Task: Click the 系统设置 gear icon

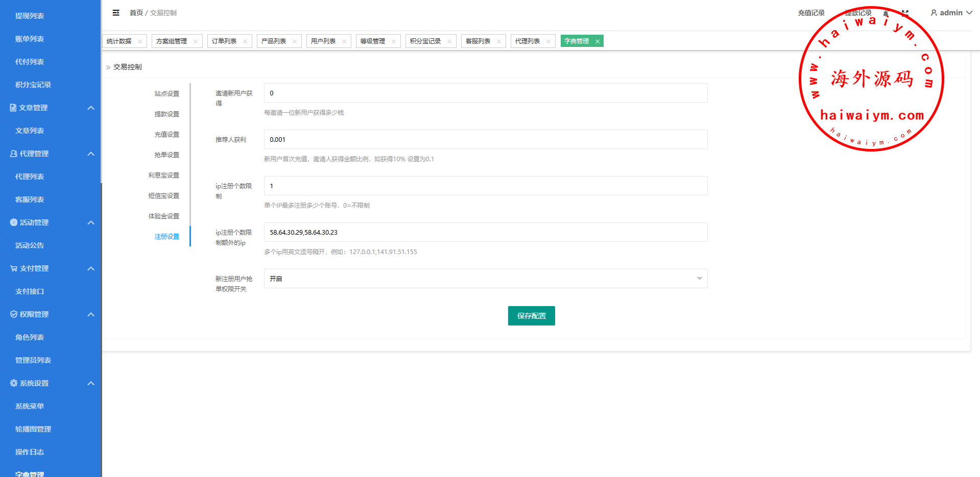Action: point(14,383)
